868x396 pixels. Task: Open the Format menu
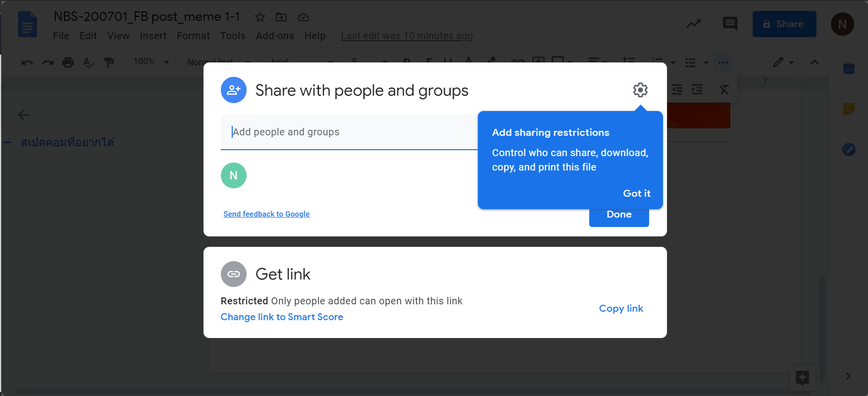pos(193,36)
